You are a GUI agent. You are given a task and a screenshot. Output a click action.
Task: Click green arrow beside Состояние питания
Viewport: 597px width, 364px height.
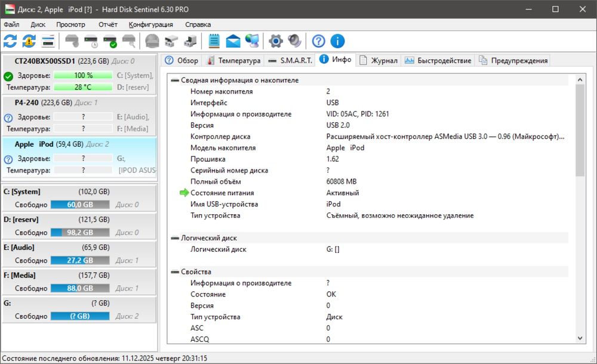[184, 193]
